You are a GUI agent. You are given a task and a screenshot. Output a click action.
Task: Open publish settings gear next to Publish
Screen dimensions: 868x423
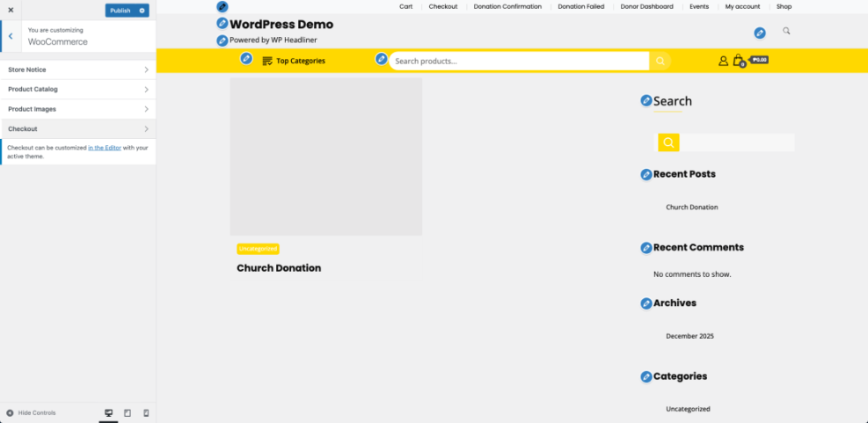click(x=142, y=11)
